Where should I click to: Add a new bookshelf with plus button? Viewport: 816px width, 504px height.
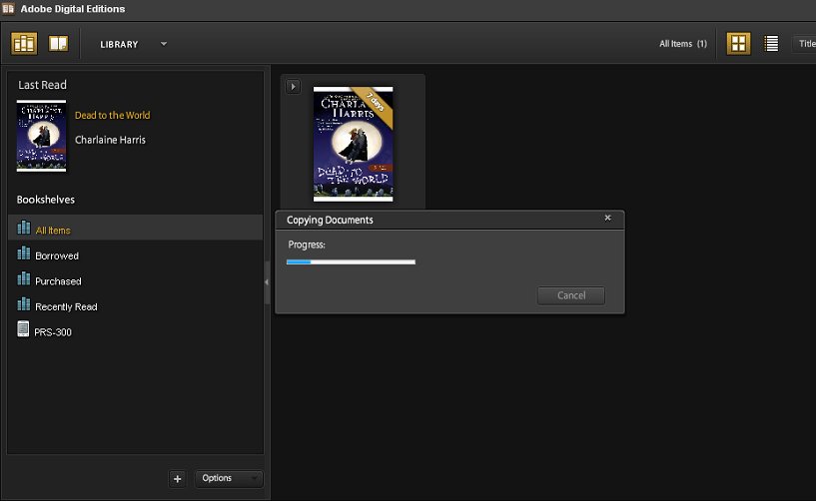pos(177,478)
